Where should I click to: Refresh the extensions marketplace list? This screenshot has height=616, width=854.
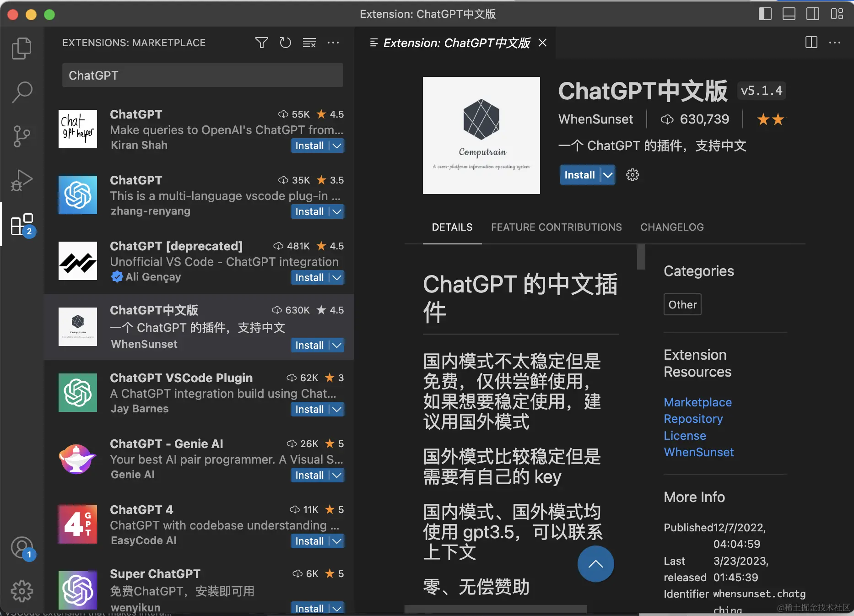pos(286,43)
